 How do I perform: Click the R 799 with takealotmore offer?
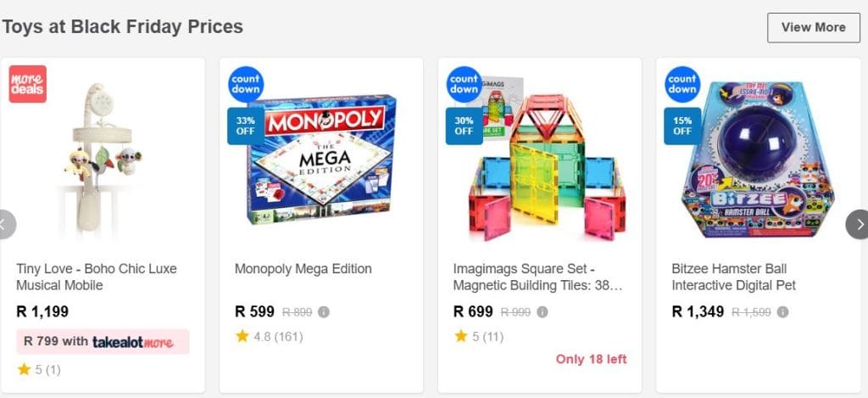(102, 342)
